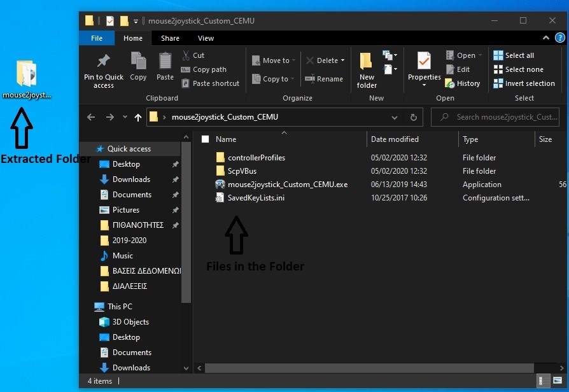Create a New folder
Viewport: 569px width, 392px height.
click(x=367, y=70)
